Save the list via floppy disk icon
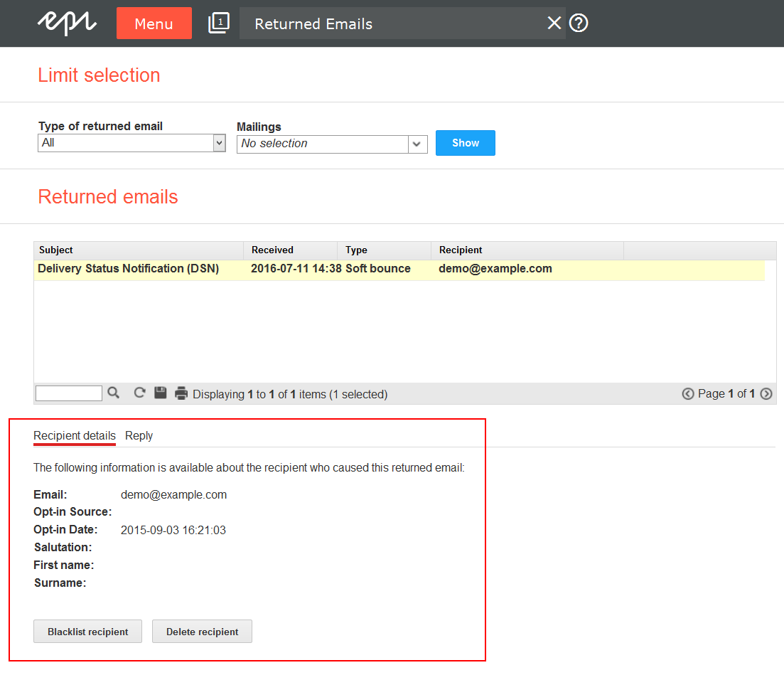784x675 pixels. pyautogui.click(x=161, y=393)
